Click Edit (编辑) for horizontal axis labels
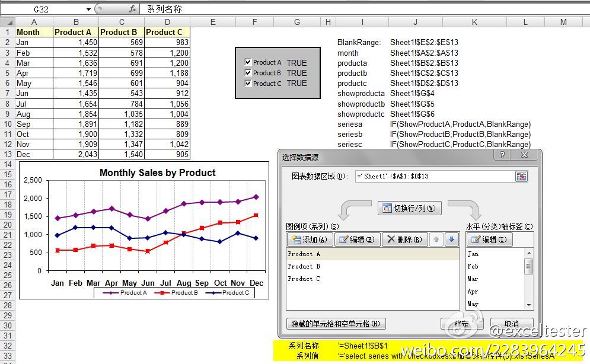The height and width of the screenshot is (364, 590). (489, 240)
